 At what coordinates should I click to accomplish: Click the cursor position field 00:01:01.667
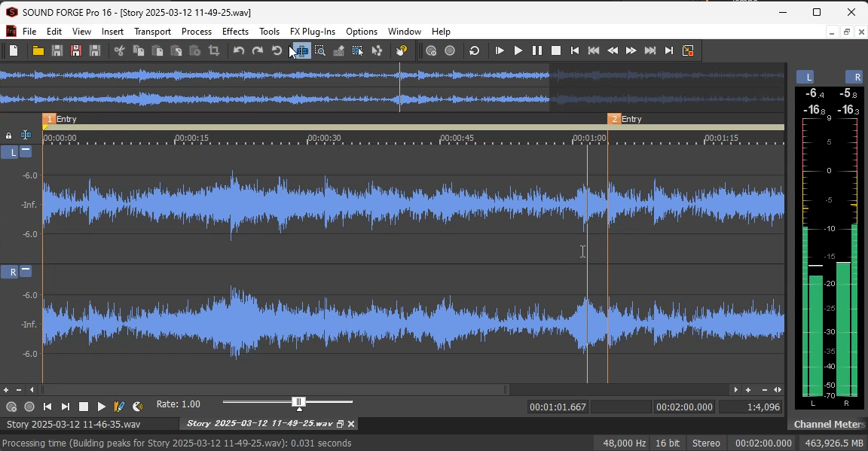(x=558, y=407)
